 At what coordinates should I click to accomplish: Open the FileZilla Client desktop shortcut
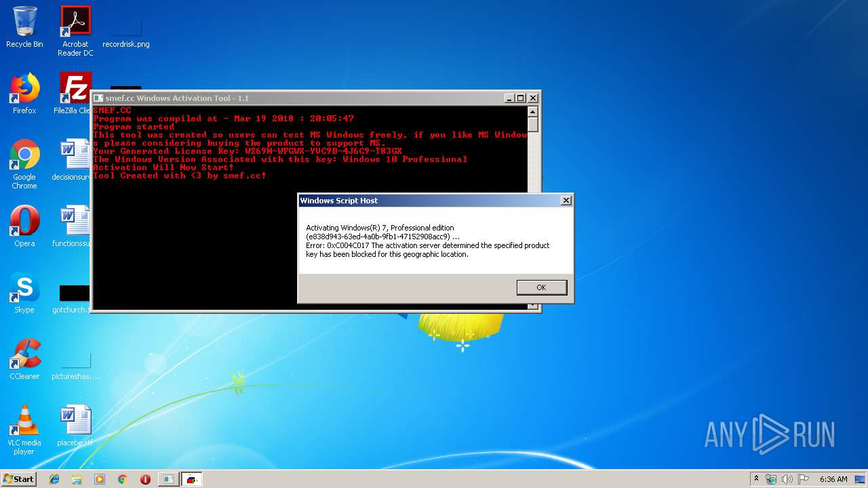74,94
